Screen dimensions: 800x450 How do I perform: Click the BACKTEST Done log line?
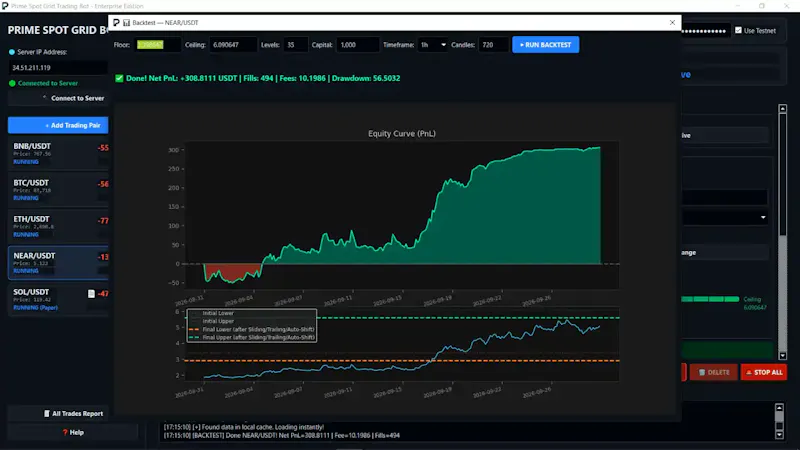pos(282,435)
